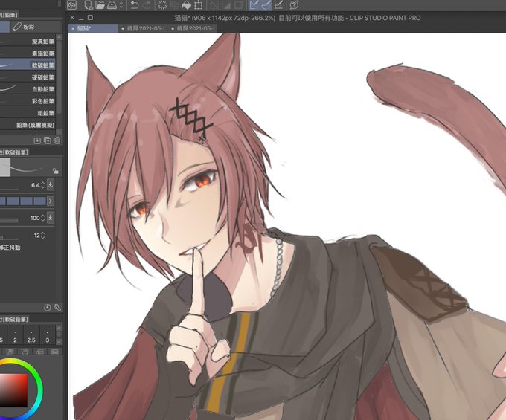Click the Redo arrow

click(x=147, y=5)
